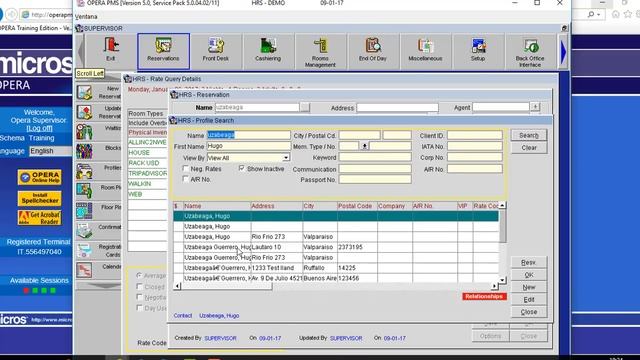Click the Calendar sidebar icon
The image size is (640, 360).
click(x=84, y=270)
